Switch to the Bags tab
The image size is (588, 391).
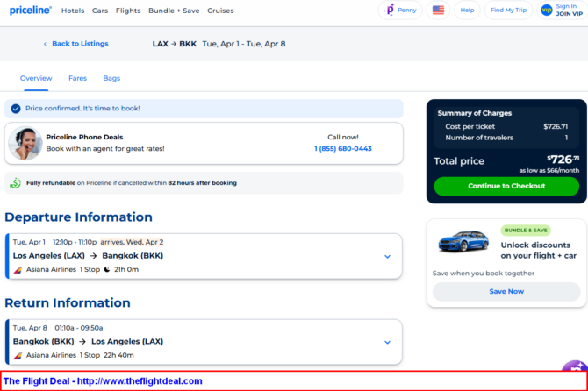click(x=111, y=78)
